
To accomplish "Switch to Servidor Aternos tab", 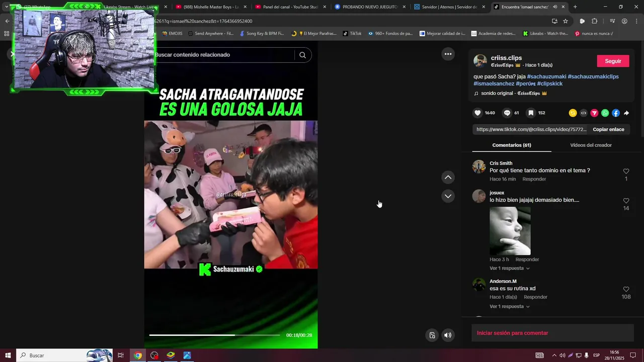I will pos(449,7).
